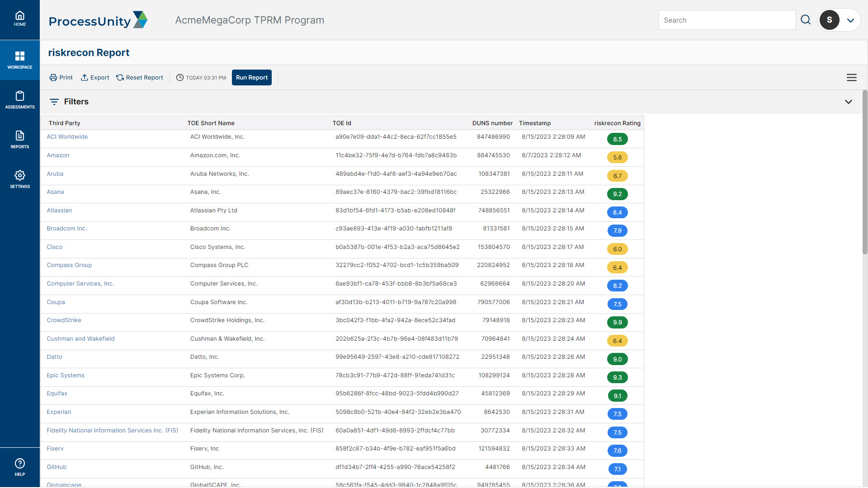Image resolution: width=868 pixels, height=488 pixels.
Task: Reset the report settings
Action: pyautogui.click(x=140, y=78)
